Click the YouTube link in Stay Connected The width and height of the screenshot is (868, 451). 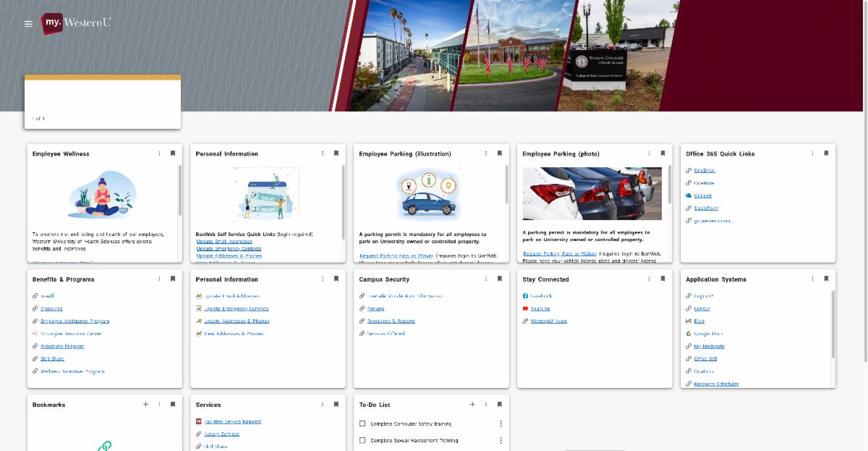click(540, 308)
